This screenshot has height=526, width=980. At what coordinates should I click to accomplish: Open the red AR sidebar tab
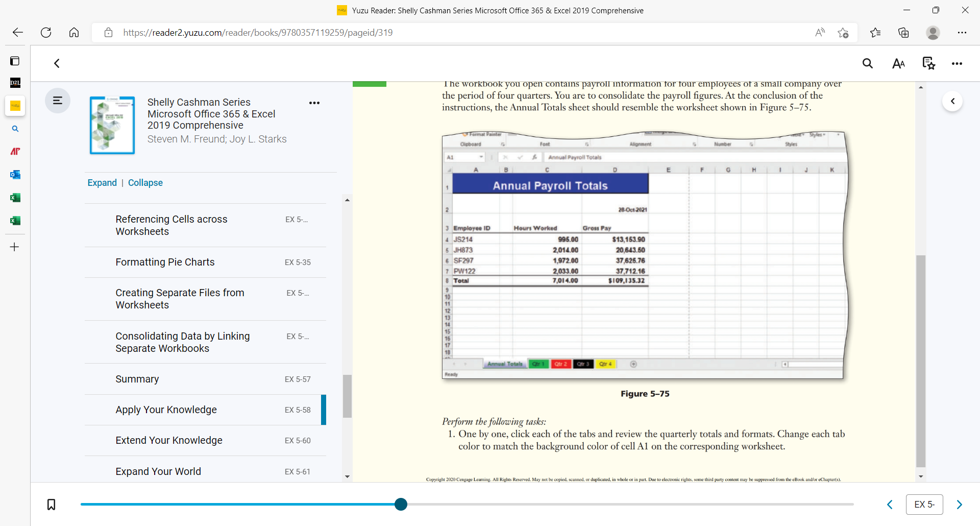coord(15,151)
